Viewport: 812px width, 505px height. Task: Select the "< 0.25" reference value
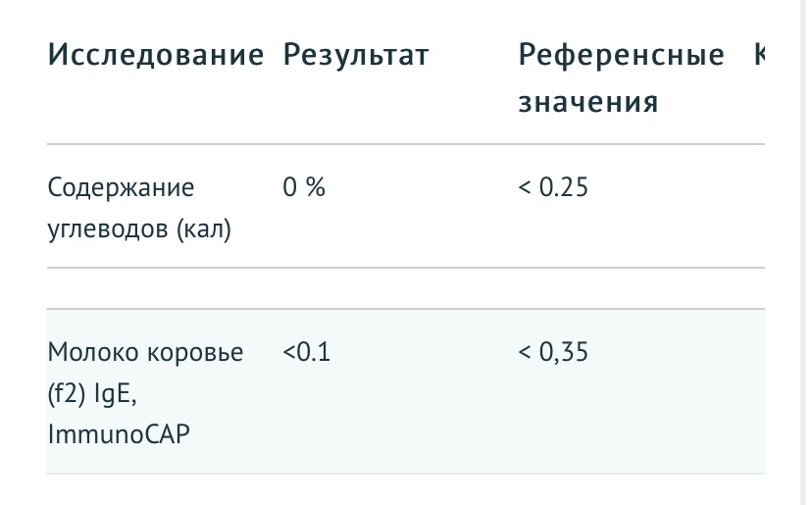[x=552, y=187]
